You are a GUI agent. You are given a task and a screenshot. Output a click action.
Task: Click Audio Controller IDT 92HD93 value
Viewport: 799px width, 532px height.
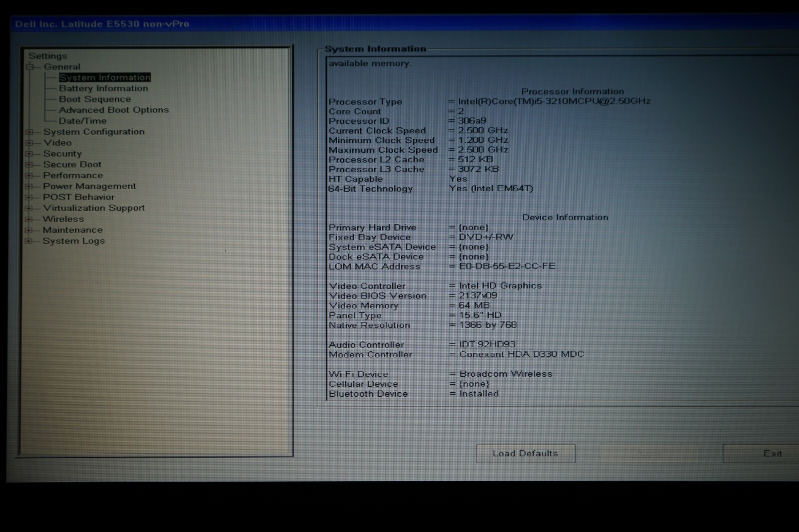(x=487, y=344)
